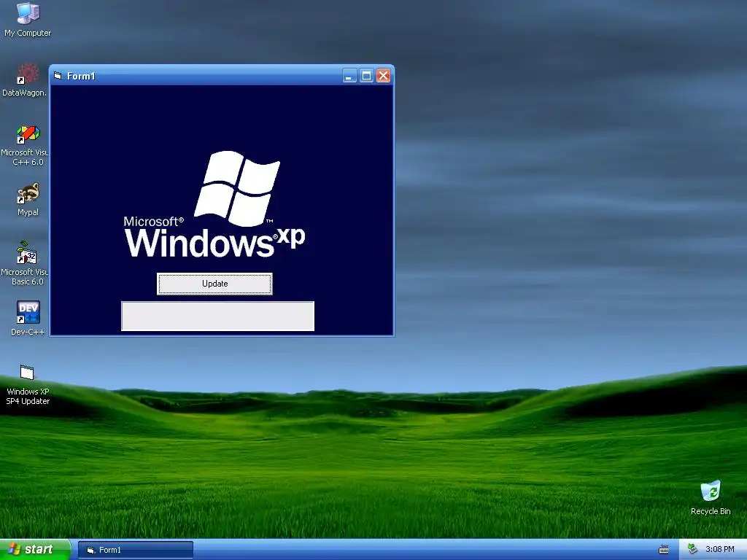Click the Windows XP logo picture
Image resolution: width=747 pixels, height=560 pixels.
[x=214, y=205]
